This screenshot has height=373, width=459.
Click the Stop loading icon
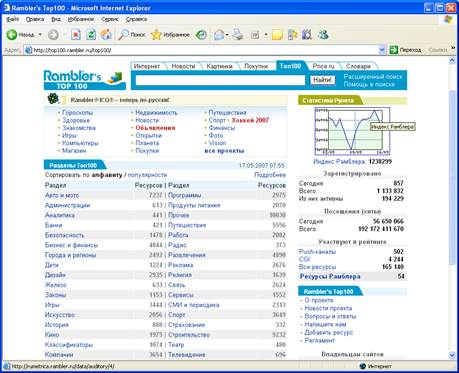click(76, 34)
